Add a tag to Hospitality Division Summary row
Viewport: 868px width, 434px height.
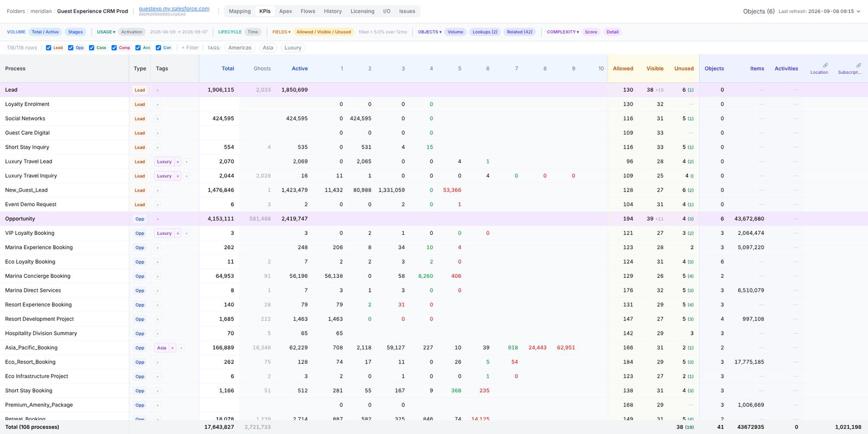pos(158,333)
